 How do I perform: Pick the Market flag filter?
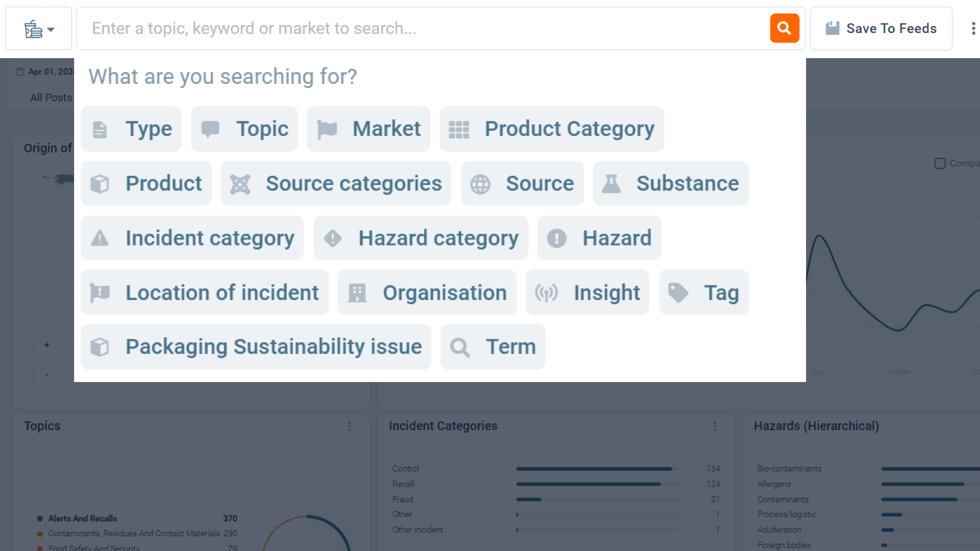pyautogui.click(x=369, y=129)
